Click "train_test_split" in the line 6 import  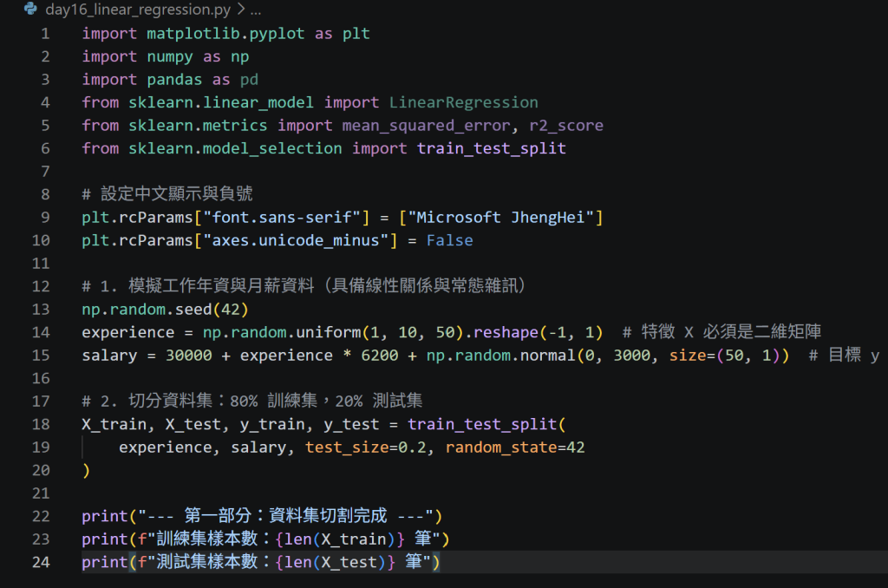[491, 149]
